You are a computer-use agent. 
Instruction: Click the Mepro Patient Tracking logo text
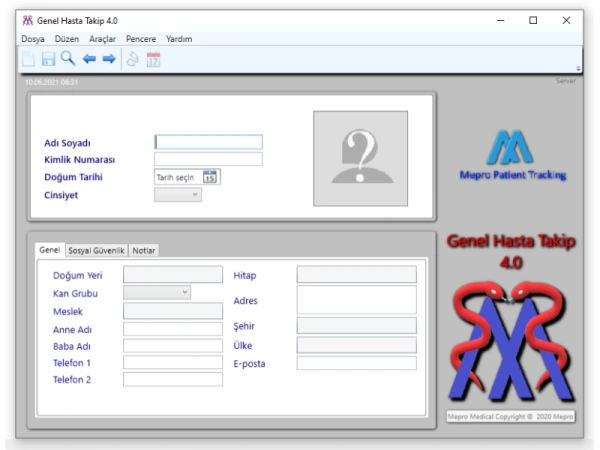click(513, 175)
